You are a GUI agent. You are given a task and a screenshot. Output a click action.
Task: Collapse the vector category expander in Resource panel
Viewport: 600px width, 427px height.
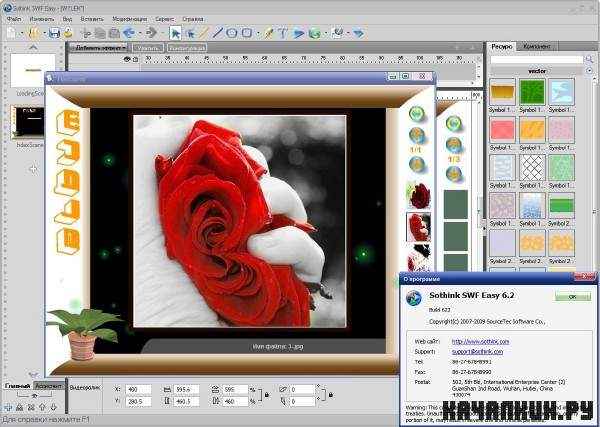589,71
